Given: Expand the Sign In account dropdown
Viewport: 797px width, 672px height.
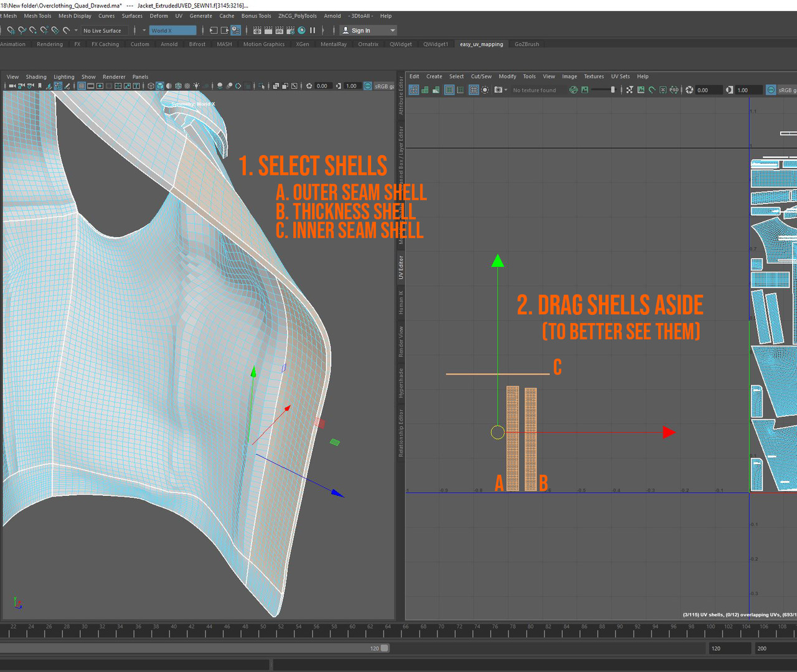Looking at the screenshot, I should 391,30.
